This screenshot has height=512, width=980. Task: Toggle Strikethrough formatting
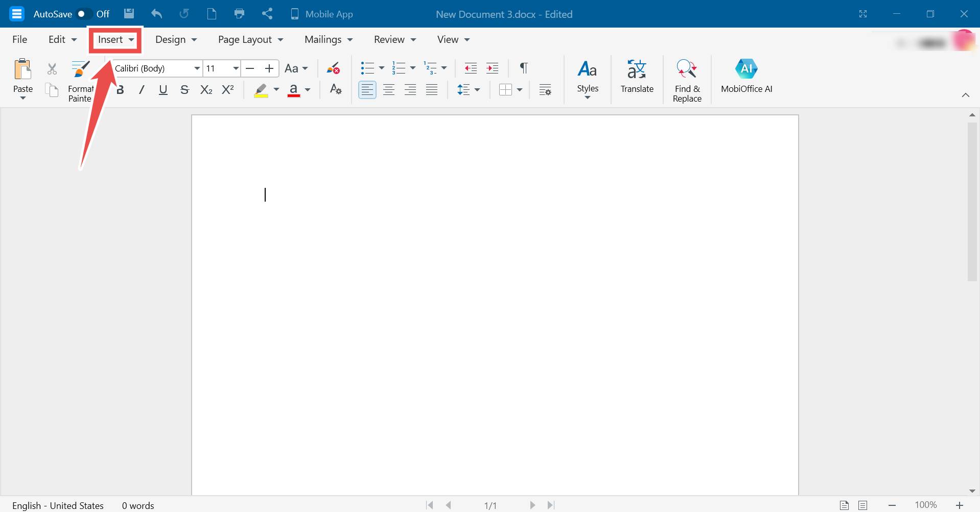[184, 90]
